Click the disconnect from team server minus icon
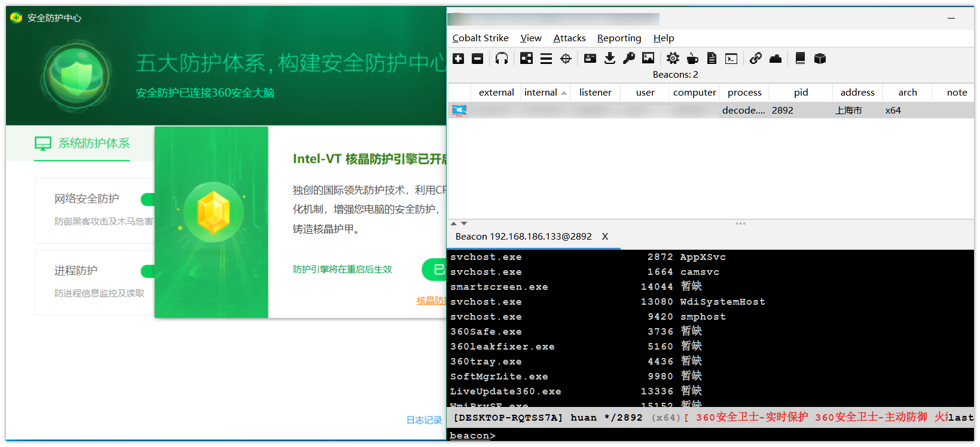 (x=477, y=59)
